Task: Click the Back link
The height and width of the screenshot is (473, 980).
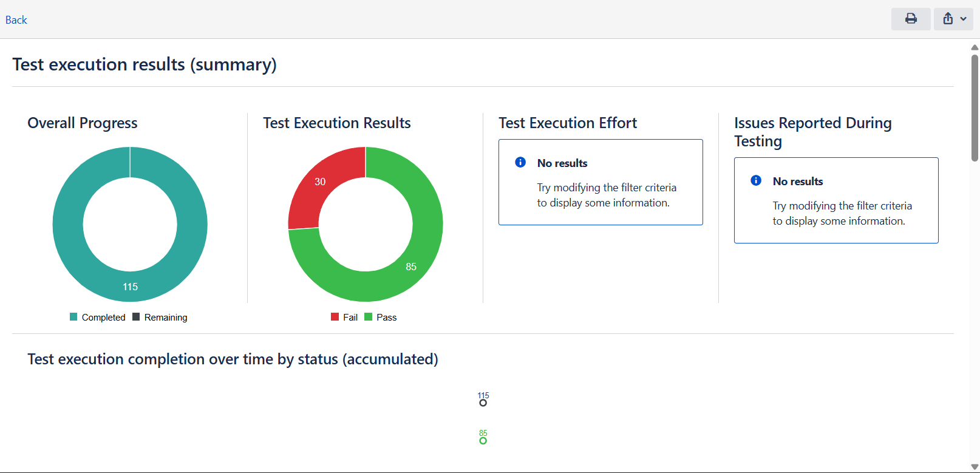Action: [16, 20]
